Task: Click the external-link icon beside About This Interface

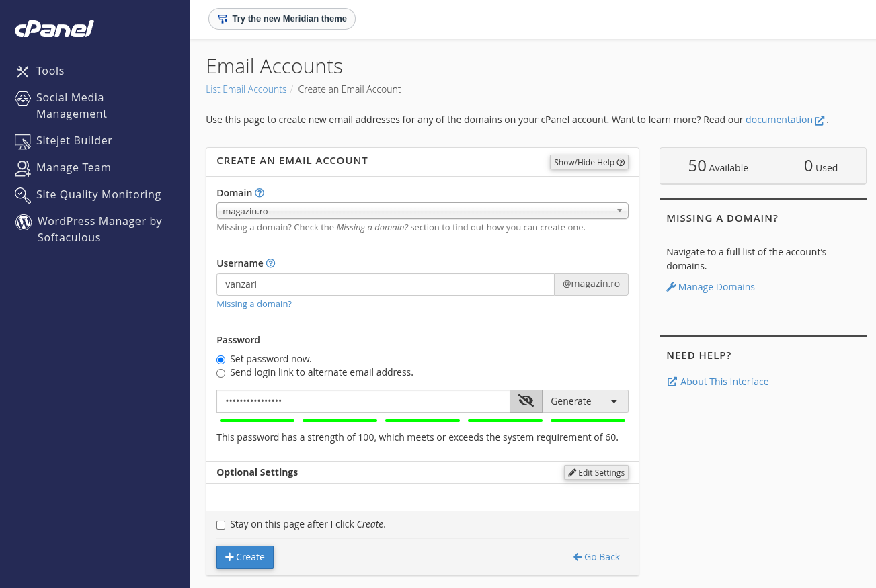Action: 672,382
